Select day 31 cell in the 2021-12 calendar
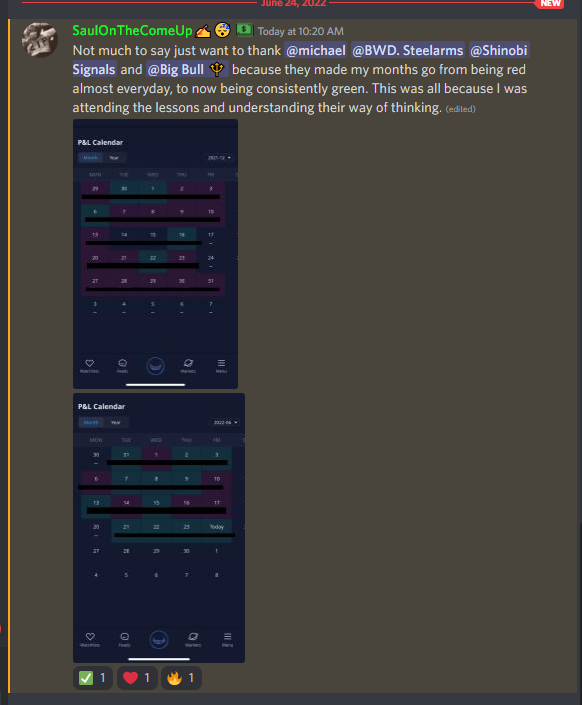The width and height of the screenshot is (582, 705). (210, 285)
